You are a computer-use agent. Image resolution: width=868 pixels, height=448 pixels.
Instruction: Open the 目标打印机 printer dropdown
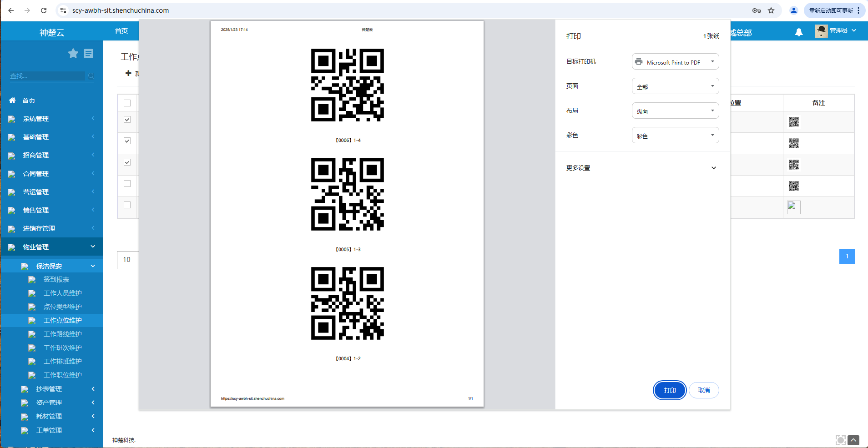pos(675,62)
